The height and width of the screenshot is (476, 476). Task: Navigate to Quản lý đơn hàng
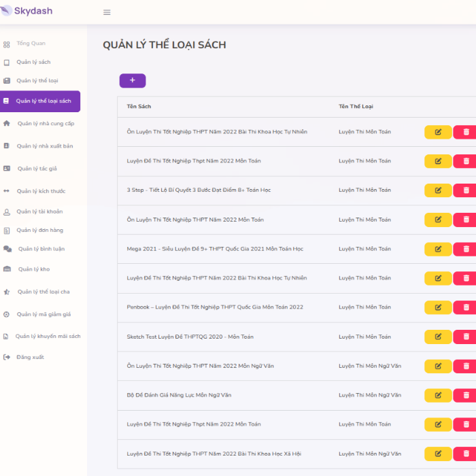pyautogui.click(x=39, y=231)
